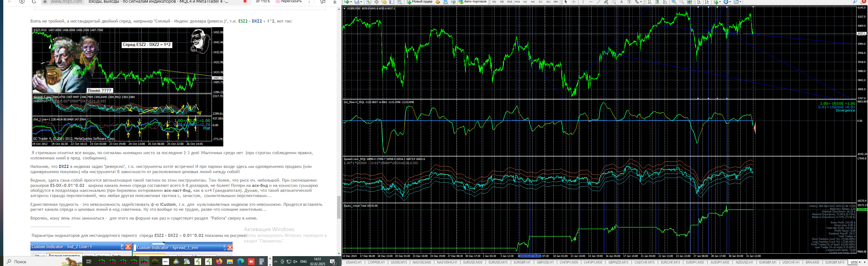Choose the Equidistant Channel tool
The image size is (868, 266).
point(606,2)
